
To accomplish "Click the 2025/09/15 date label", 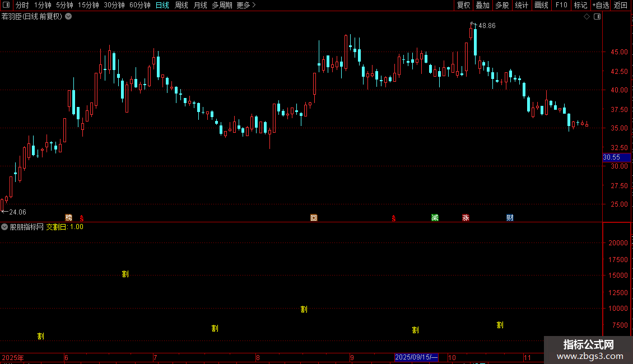I will [416, 357].
